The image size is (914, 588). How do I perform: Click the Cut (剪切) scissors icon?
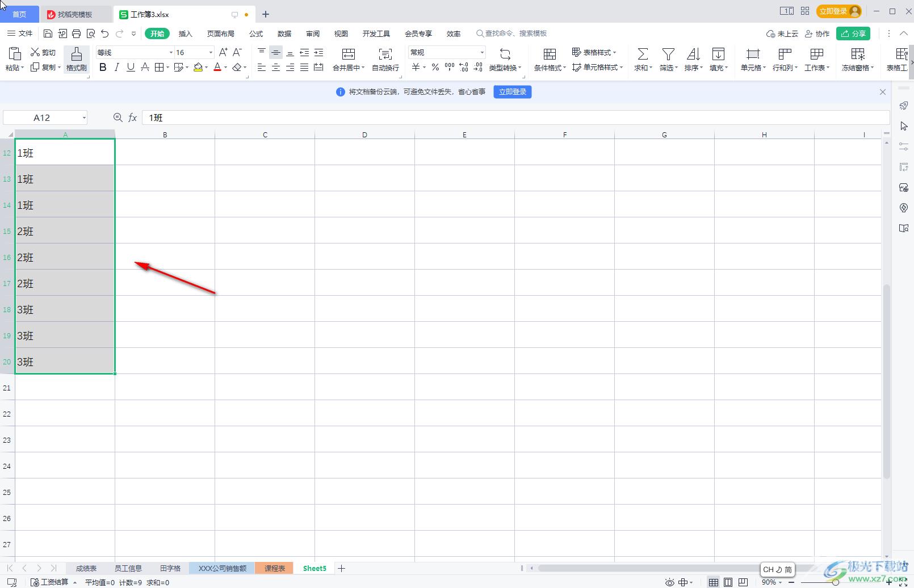(x=35, y=52)
